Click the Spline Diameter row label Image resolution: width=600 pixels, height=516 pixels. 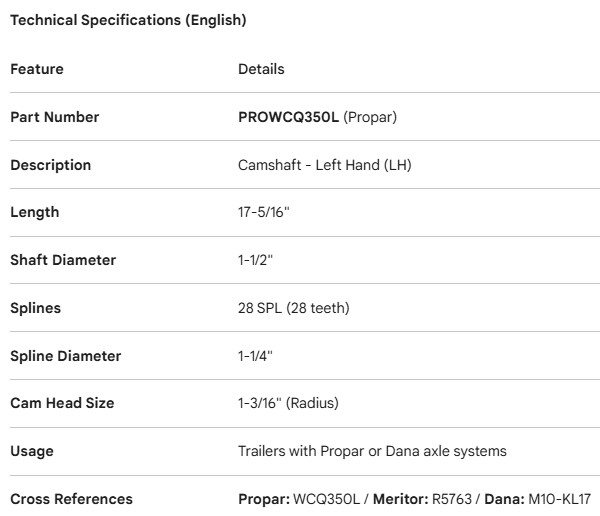tap(66, 356)
